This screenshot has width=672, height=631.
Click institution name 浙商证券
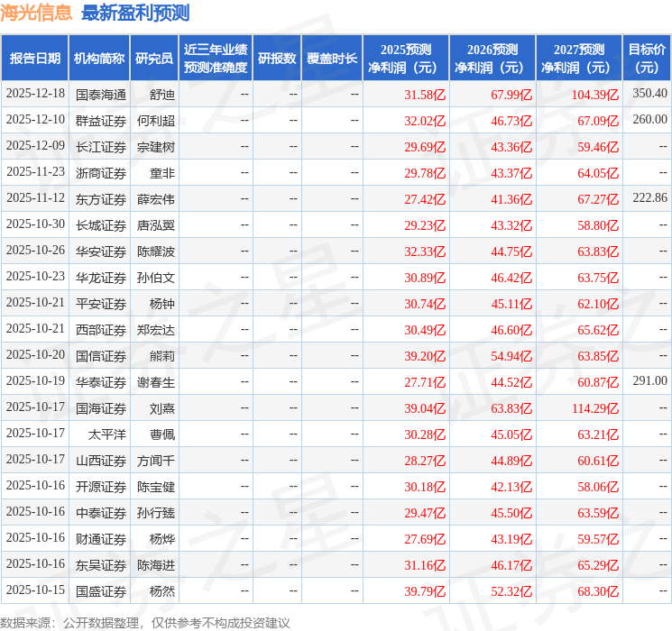101,173
